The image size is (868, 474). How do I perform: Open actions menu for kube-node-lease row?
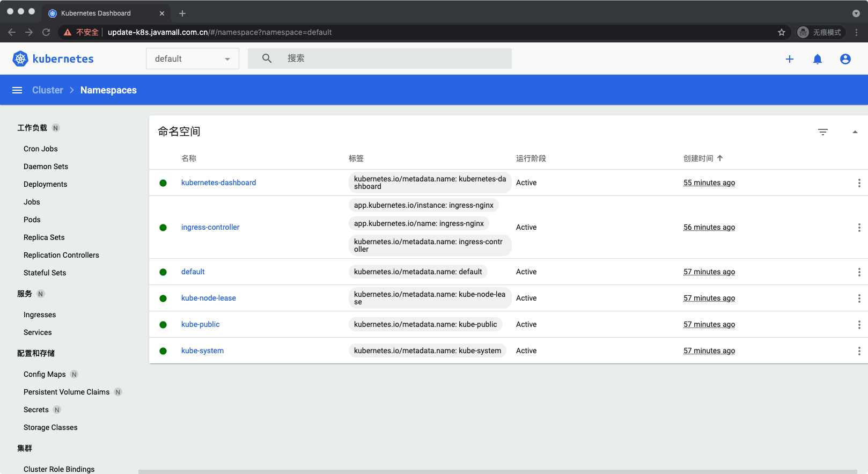click(859, 298)
